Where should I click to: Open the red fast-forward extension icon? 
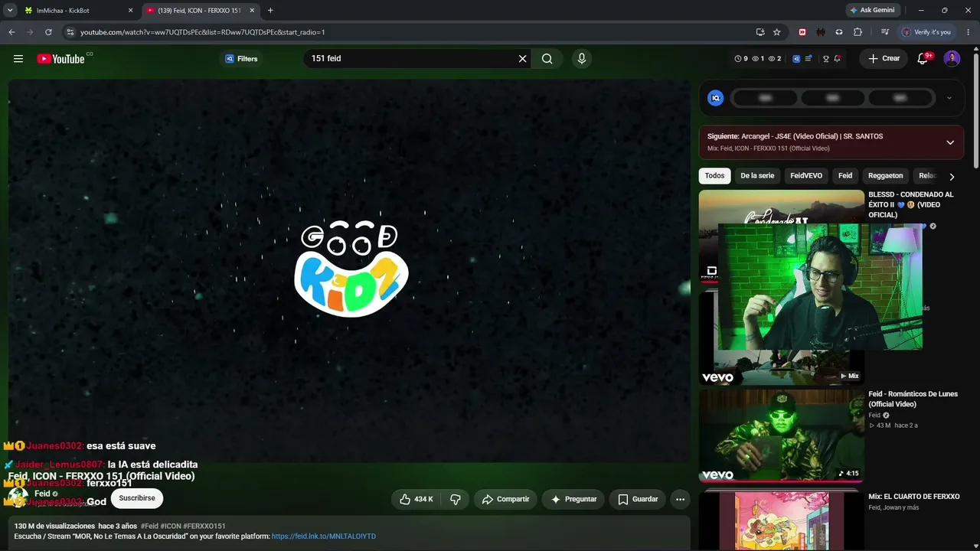[x=802, y=32]
